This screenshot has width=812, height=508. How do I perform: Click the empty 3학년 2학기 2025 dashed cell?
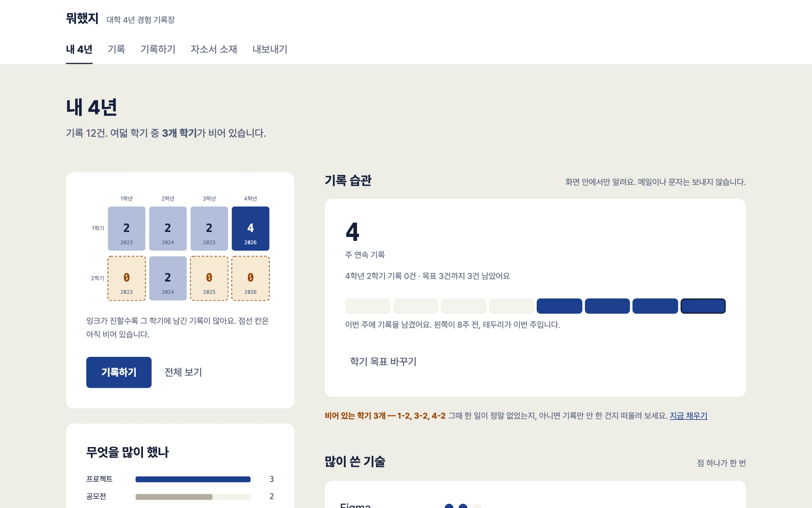(x=209, y=278)
